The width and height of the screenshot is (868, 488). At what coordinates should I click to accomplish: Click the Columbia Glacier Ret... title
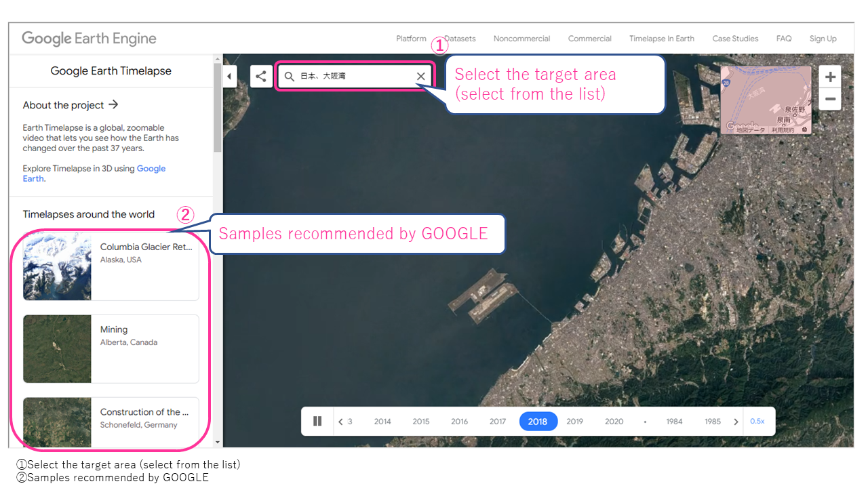tap(146, 247)
